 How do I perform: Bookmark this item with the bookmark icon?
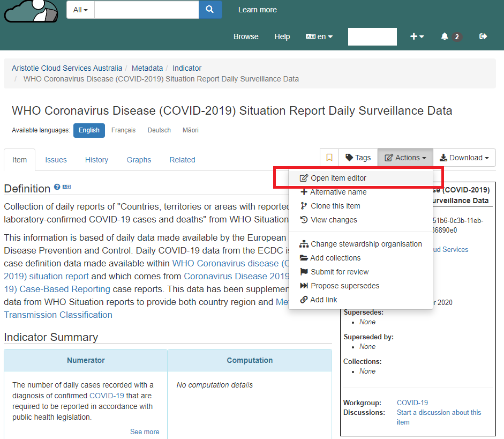pos(329,158)
